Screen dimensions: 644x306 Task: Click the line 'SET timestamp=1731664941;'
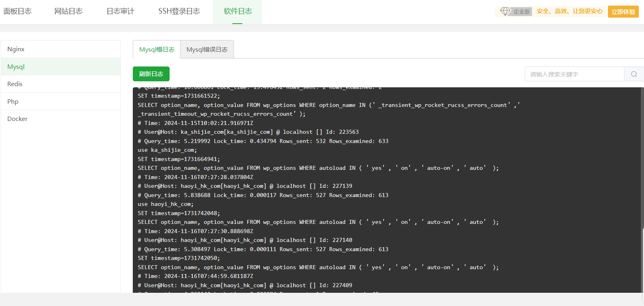pos(179,159)
